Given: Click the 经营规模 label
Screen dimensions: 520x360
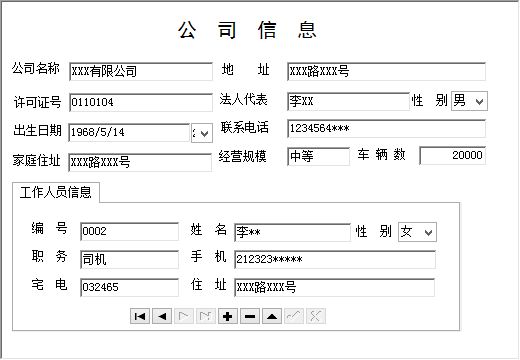Looking at the screenshot, I should [243, 156].
